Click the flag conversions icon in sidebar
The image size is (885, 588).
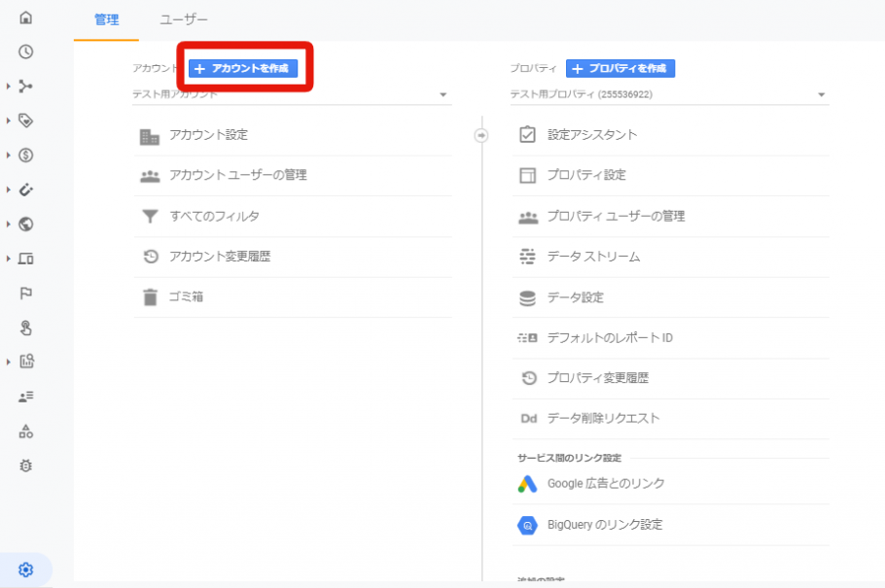point(26,293)
